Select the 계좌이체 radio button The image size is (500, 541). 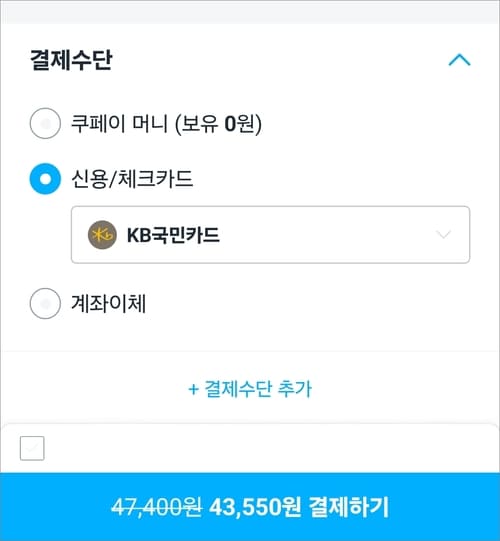45,303
